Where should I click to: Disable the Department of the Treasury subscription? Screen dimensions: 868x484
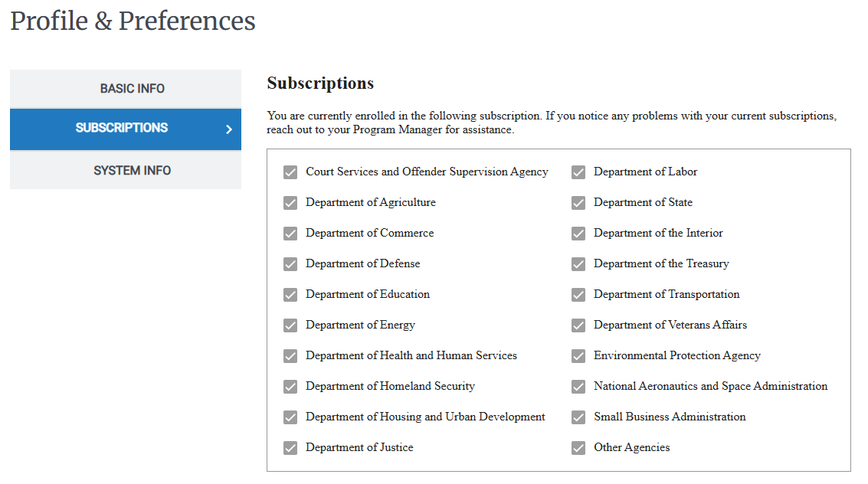tap(578, 263)
